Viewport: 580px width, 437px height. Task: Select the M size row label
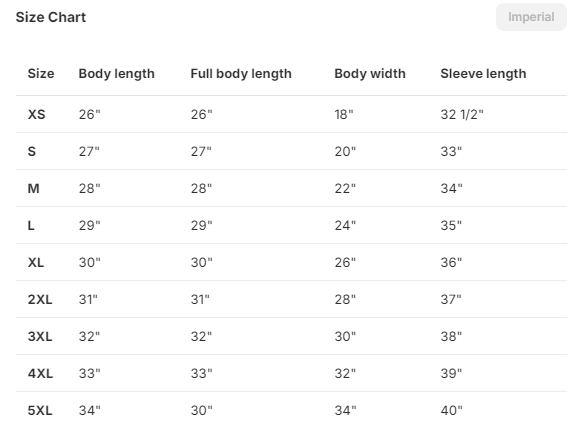click(33, 188)
